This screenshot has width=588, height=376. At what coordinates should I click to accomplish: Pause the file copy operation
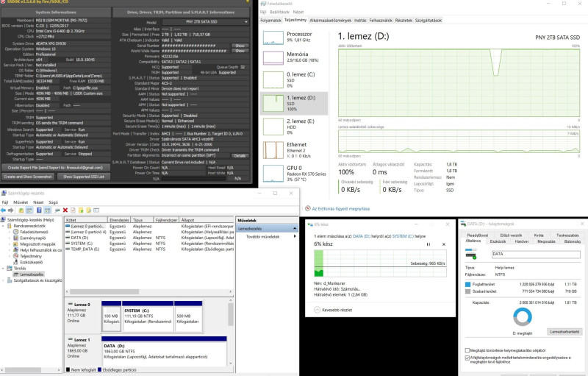click(x=429, y=244)
